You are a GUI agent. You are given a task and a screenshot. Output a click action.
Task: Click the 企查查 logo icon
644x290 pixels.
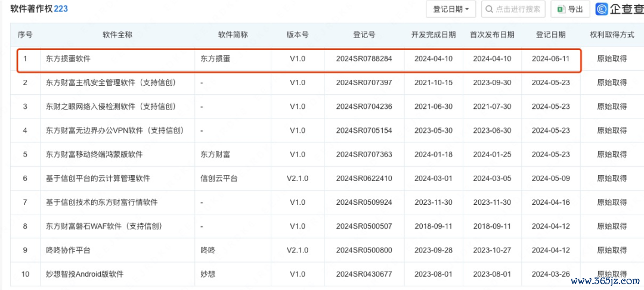pyautogui.click(x=602, y=9)
